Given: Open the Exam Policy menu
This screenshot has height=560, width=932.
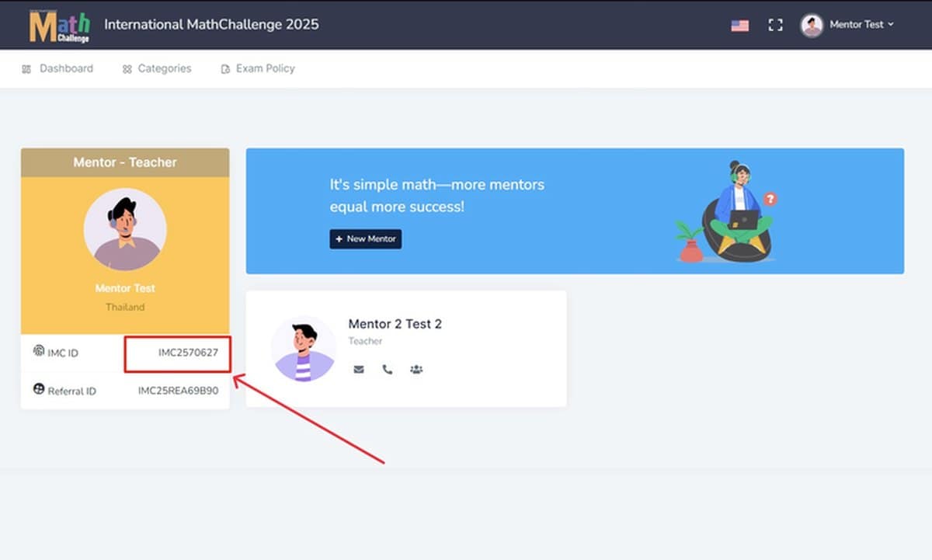Looking at the screenshot, I should [258, 68].
